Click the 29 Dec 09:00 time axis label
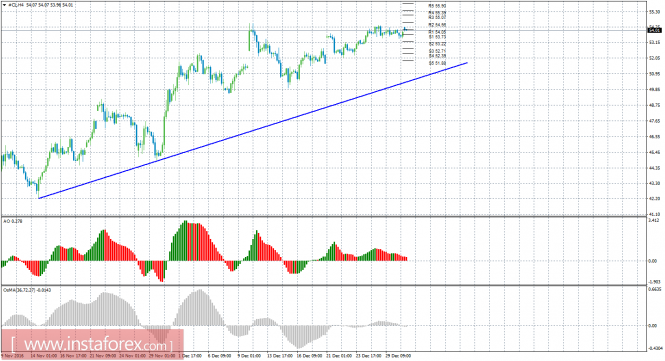Image resolution: width=665 pixels, height=361 pixels. pos(399,356)
